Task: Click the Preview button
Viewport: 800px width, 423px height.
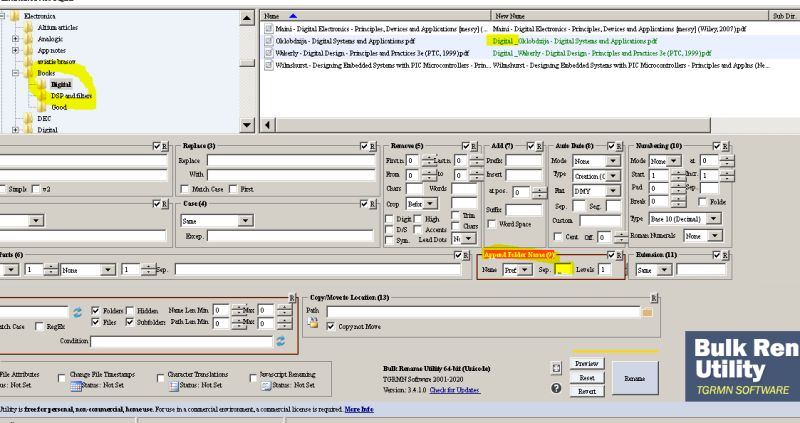Action: click(x=586, y=363)
